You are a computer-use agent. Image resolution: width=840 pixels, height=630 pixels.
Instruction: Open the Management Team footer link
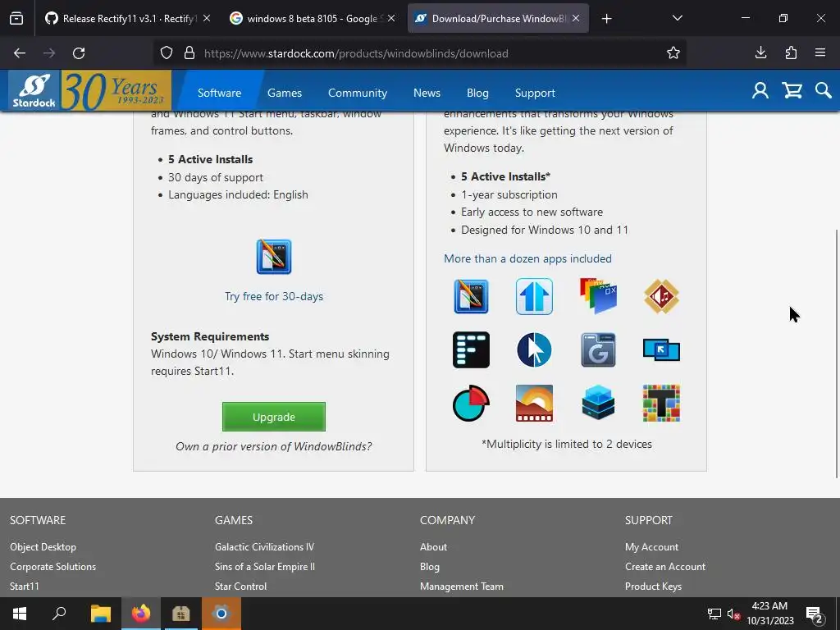pyautogui.click(x=461, y=586)
